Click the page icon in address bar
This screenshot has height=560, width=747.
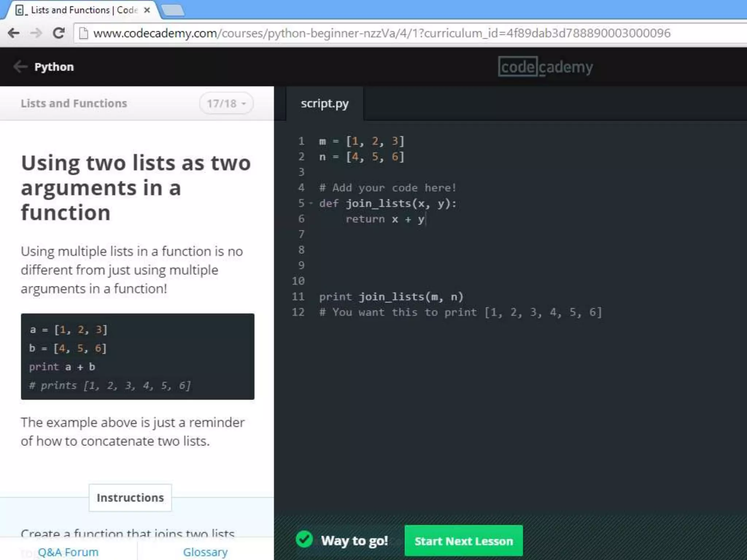84,33
